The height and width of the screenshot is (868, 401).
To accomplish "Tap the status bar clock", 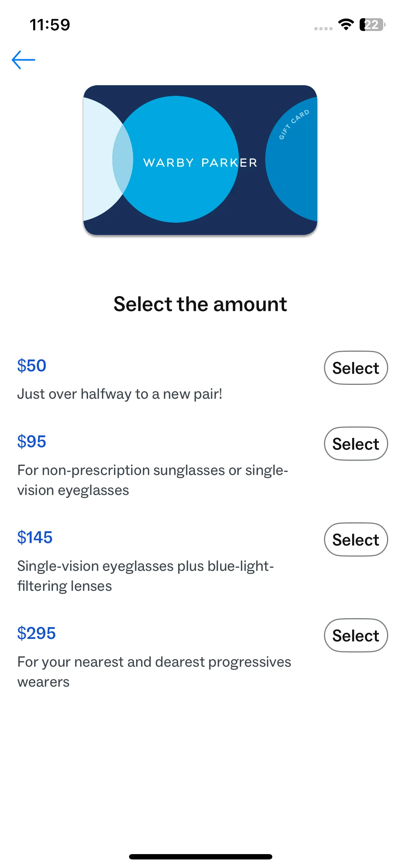I will tap(50, 25).
